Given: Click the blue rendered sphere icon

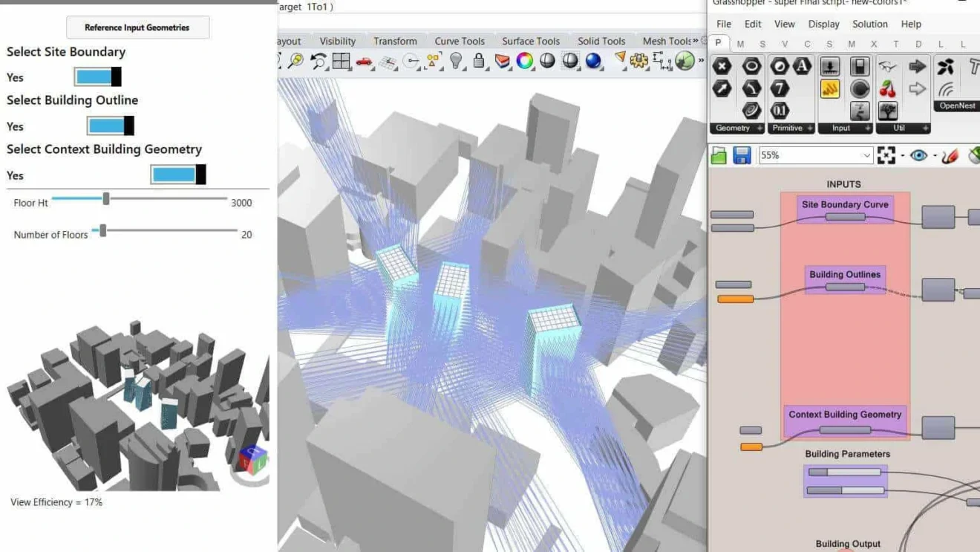Looking at the screenshot, I should (593, 61).
